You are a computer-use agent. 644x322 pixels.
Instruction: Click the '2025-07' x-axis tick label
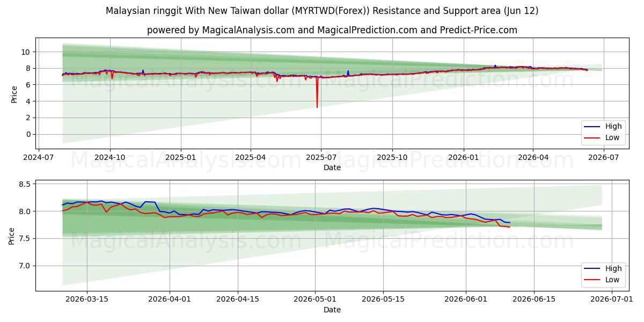[x=321, y=158]
